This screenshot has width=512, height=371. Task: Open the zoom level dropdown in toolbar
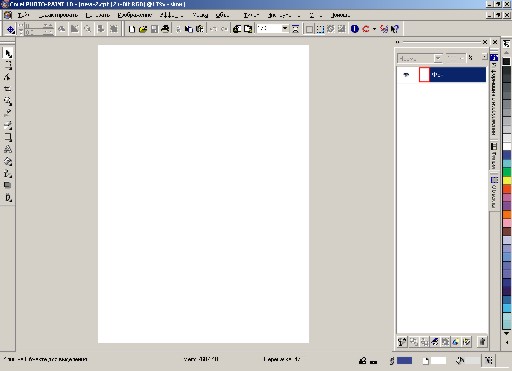tap(285, 29)
